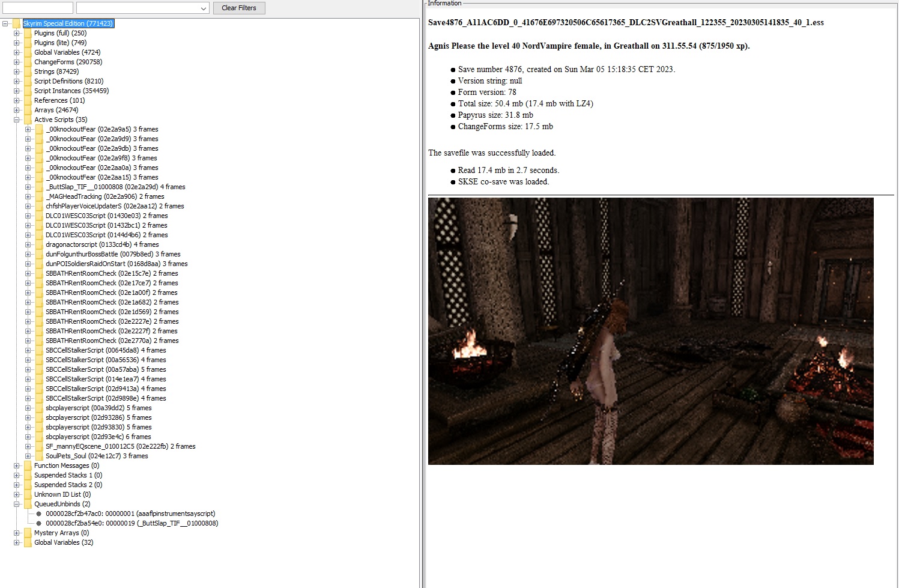Click the Clear Filters button
This screenshot has width=899, height=588.
click(239, 8)
